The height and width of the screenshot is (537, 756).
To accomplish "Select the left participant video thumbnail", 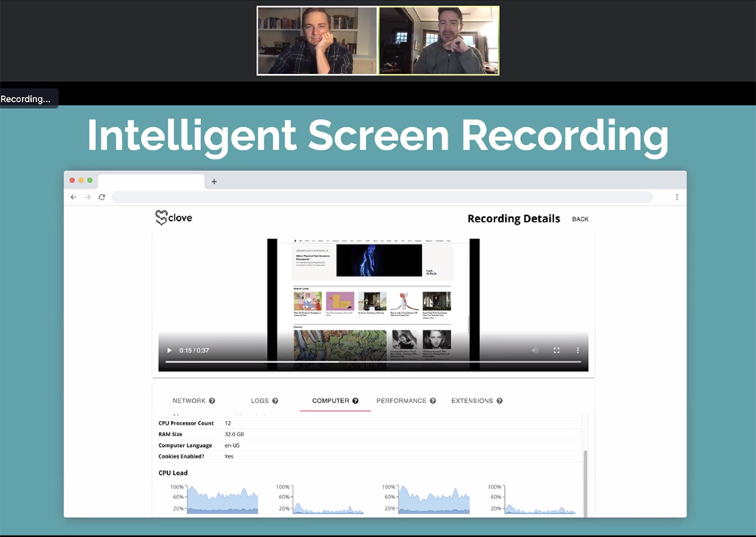I will [x=317, y=41].
